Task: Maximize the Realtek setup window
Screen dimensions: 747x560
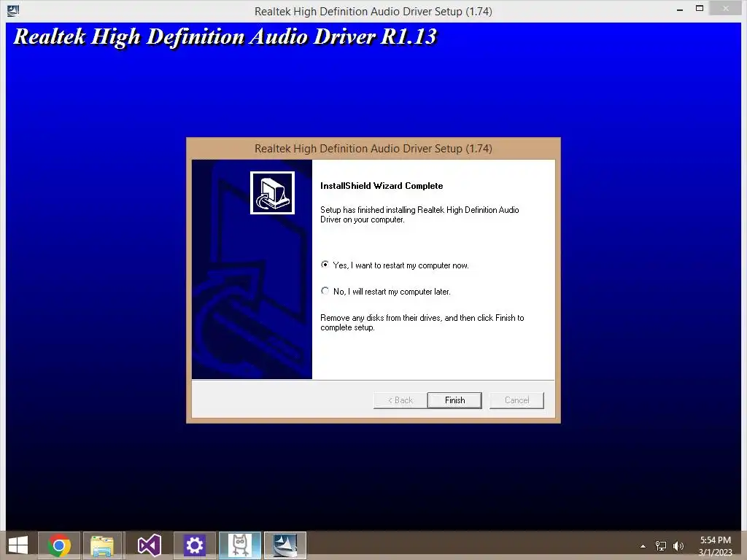Action: point(700,9)
